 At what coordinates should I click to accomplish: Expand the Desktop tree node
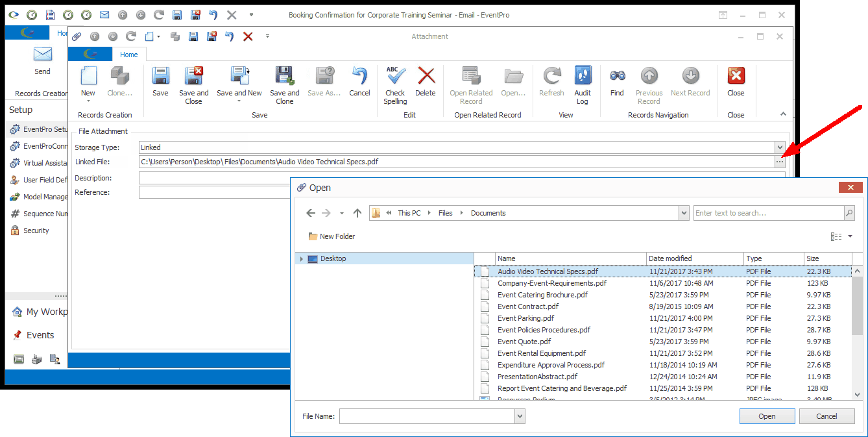(301, 258)
